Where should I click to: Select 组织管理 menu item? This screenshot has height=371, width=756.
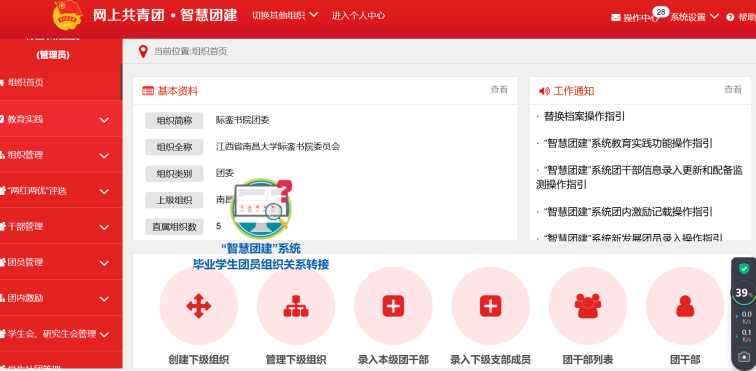[25, 155]
